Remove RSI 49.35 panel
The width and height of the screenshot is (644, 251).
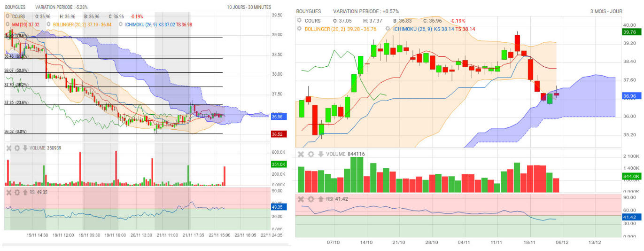coord(9,192)
